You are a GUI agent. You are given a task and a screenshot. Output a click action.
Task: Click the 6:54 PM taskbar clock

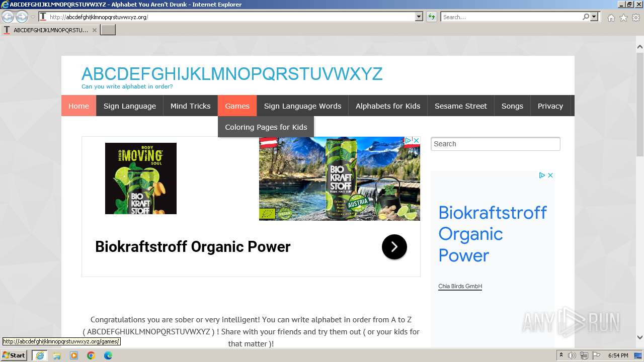pyautogui.click(x=618, y=355)
